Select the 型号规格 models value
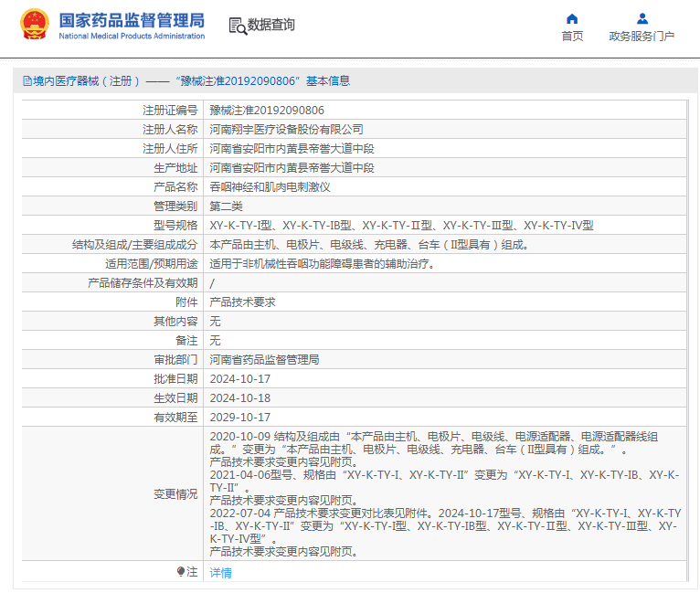Image resolution: width=700 pixels, height=593 pixels. point(401,226)
